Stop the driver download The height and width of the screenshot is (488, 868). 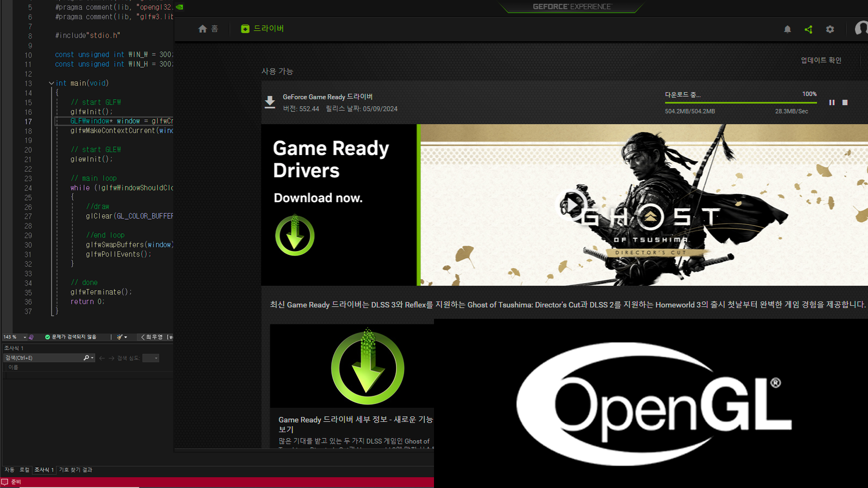845,102
